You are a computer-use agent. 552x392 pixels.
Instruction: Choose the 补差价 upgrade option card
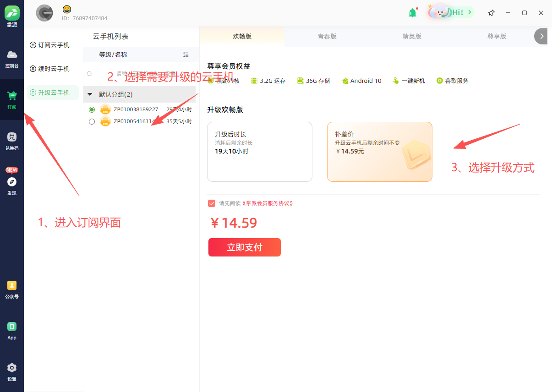click(380, 152)
